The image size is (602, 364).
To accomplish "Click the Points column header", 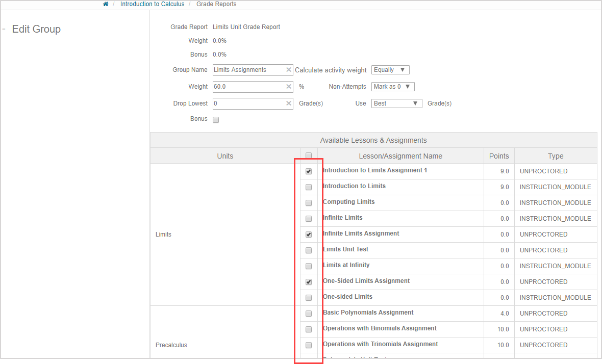I will 499,156.
